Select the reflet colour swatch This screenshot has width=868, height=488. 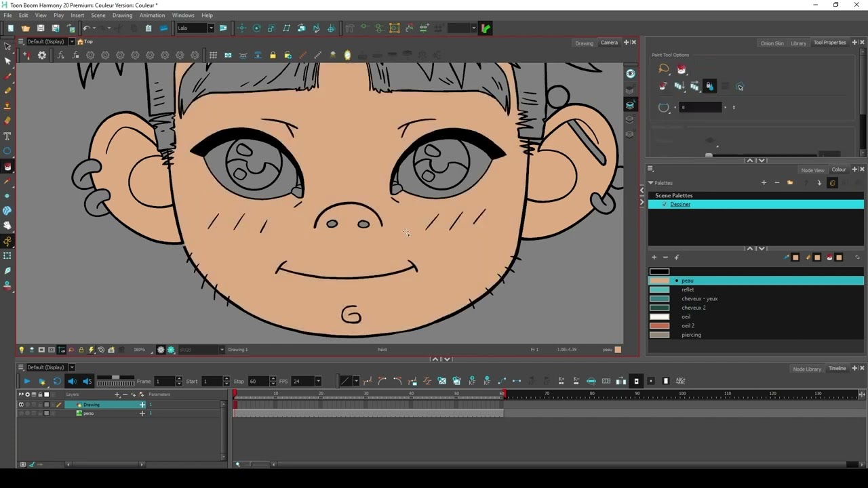pos(659,289)
